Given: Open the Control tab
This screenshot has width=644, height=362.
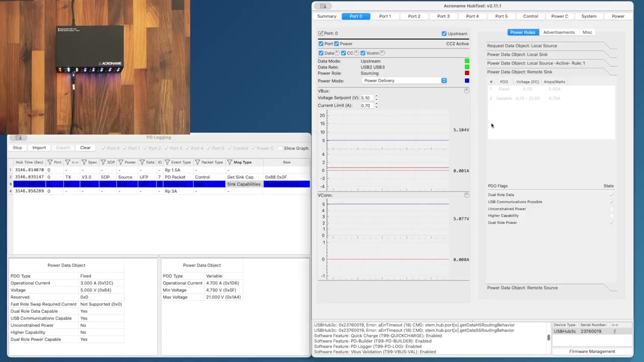Looking at the screenshot, I should tap(530, 16).
